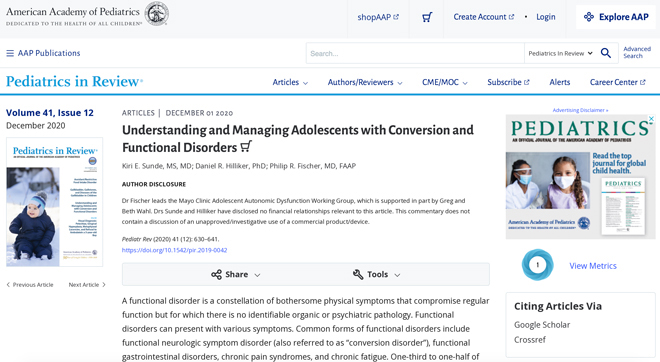Open Google Scholar citing articles
660x362 pixels.
pos(542,325)
